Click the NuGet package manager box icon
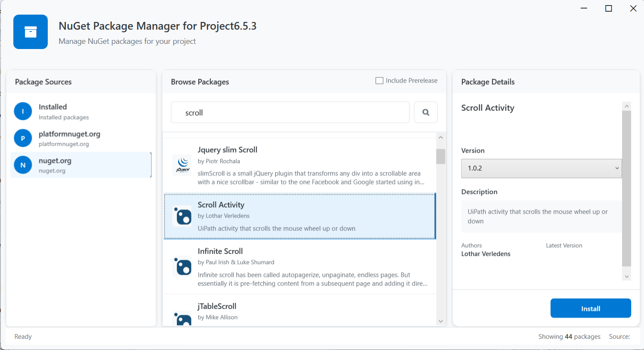The height and width of the screenshot is (350, 644). coord(31,32)
